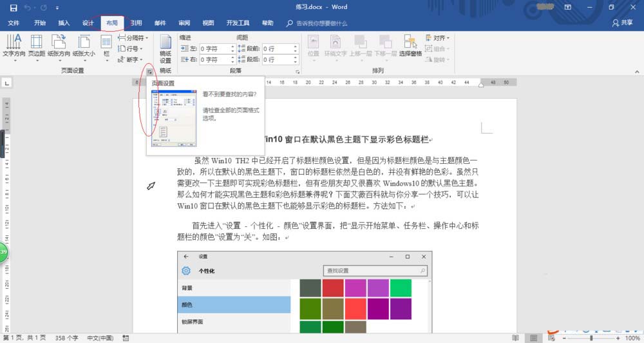
Task: Adjust 段前 spacing with its spinner arrows
Action: point(296,48)
